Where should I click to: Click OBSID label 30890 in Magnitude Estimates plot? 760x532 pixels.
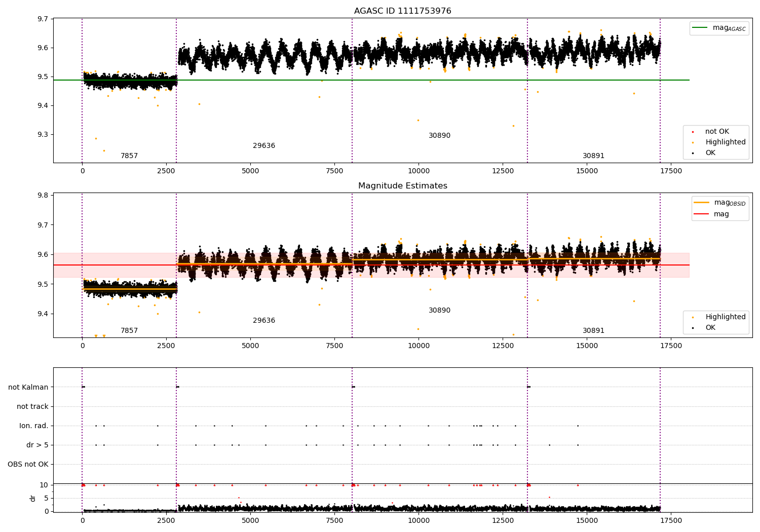click(439, 311)
